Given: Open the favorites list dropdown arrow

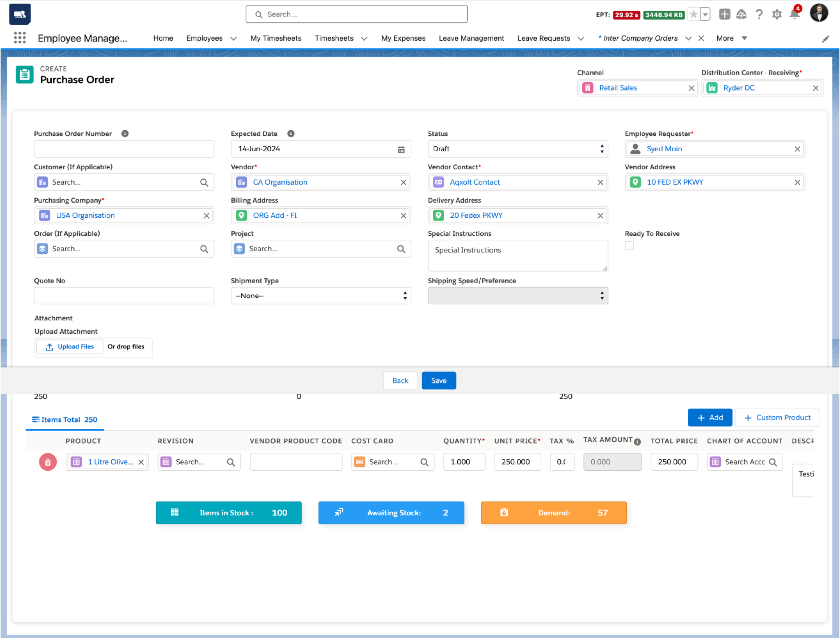Looking at the screenshot, I should [705, 15].
